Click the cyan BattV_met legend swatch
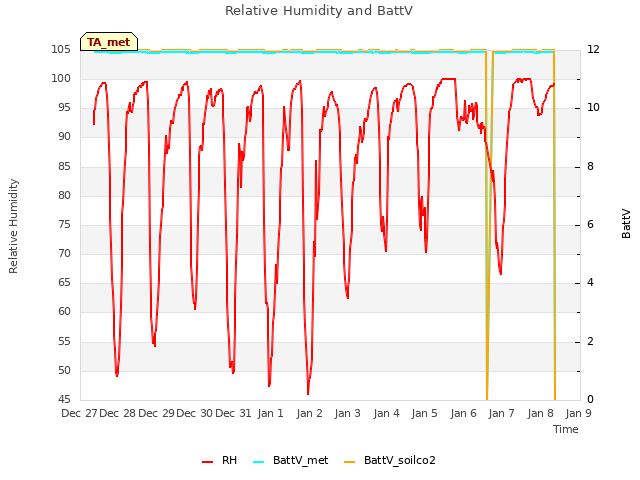The image size is (640, 480). pyautogui.click(x=258, y=462)
